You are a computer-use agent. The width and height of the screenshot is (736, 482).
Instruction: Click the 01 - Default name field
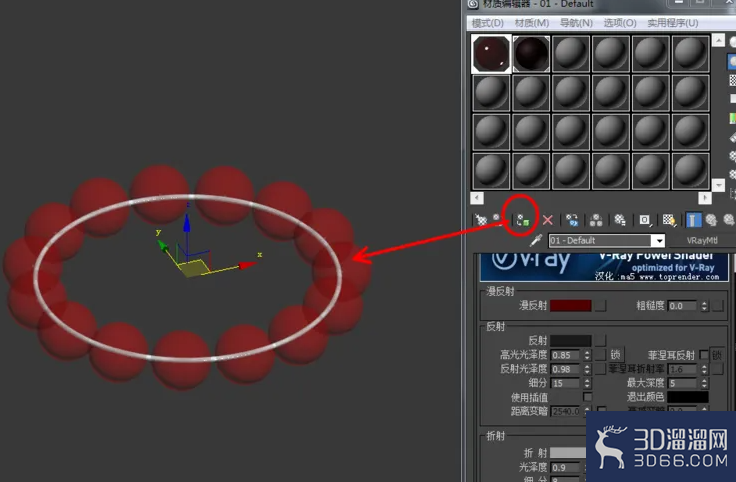click(601, 241)
